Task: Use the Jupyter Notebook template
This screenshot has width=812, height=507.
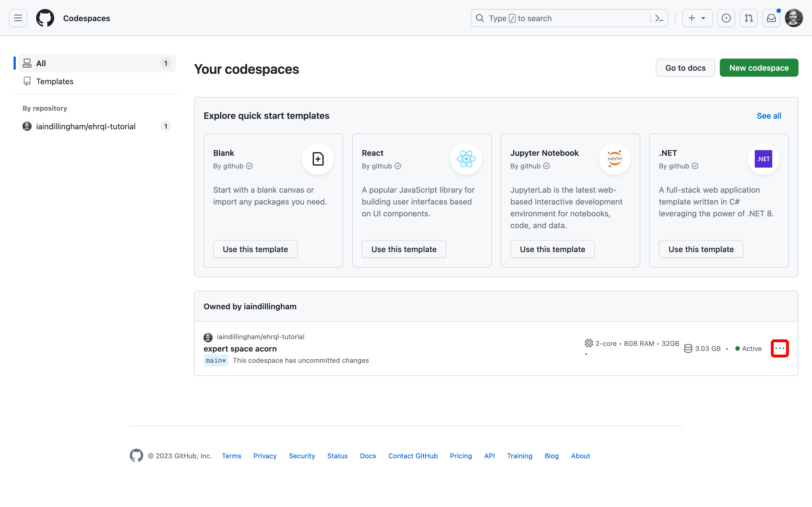Action: 552,249
